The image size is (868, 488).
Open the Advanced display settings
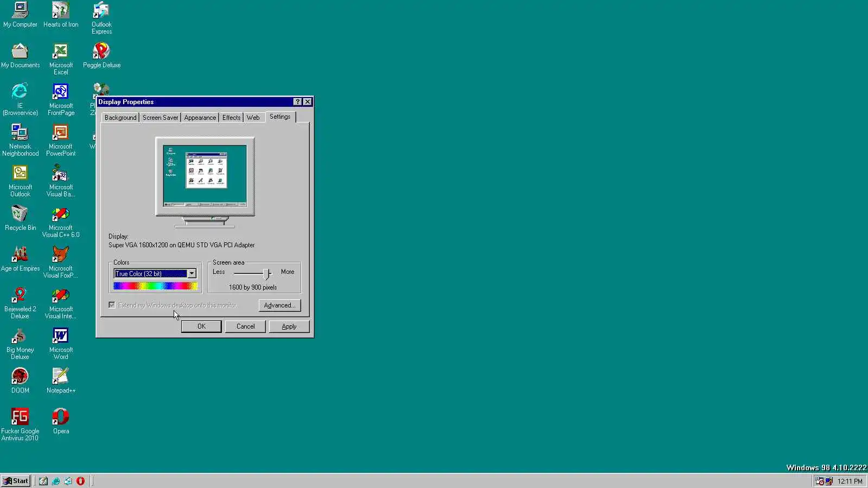[279, 305]
